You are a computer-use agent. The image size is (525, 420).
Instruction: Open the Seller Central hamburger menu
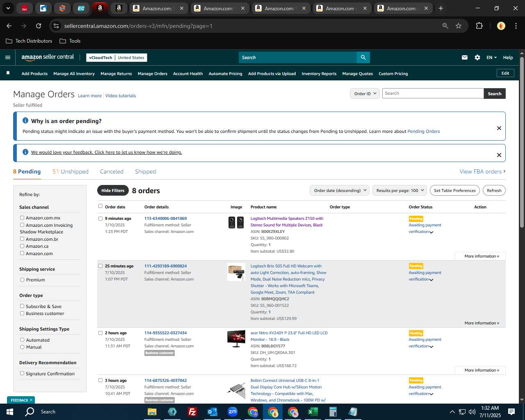[7, 57]
